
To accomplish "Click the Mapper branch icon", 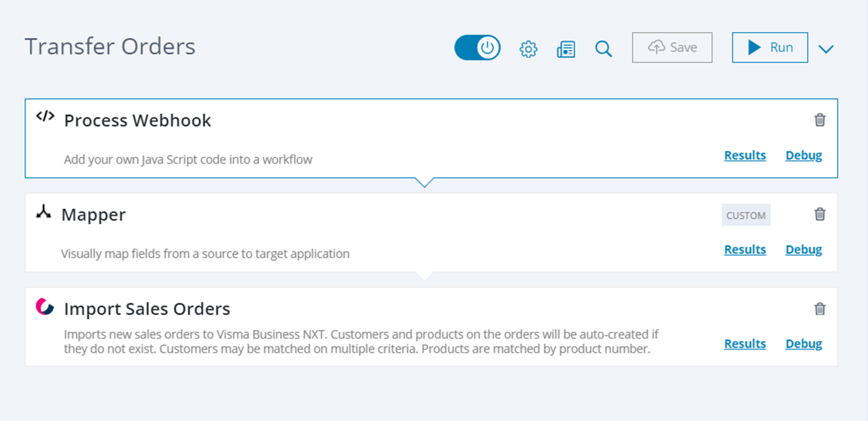I will click(44, 212).
